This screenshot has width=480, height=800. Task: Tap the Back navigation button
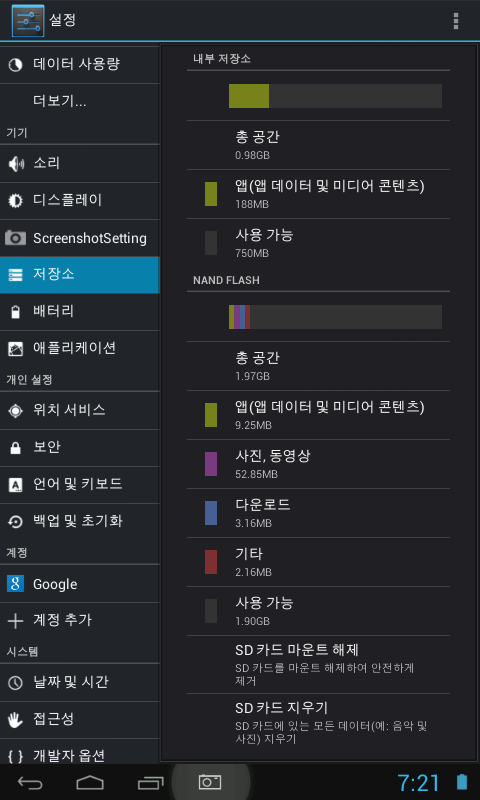tap(31, 782)
